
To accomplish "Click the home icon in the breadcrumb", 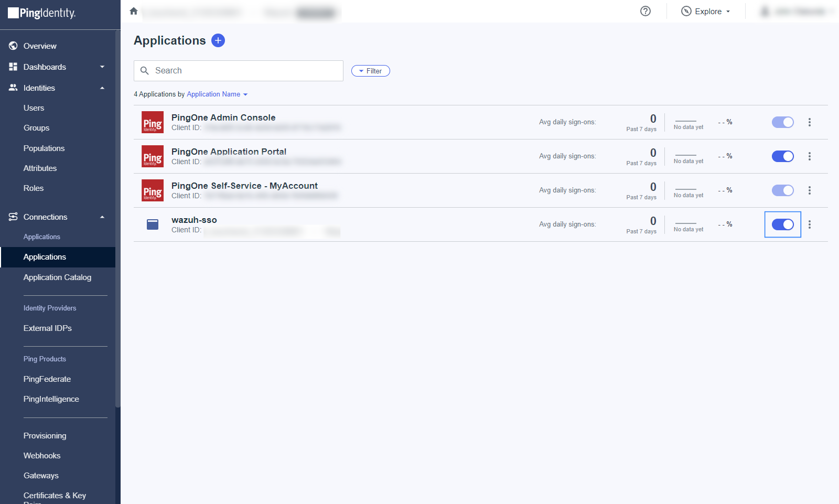I will point(134,11).
